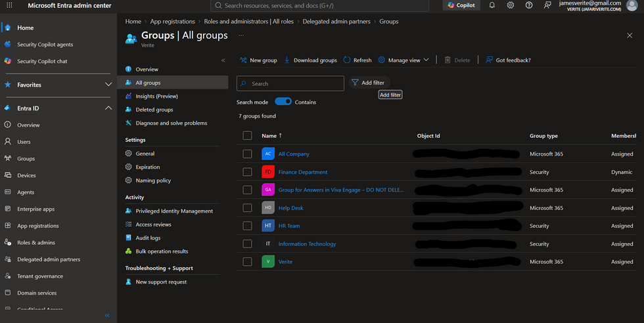644x323 pixels.
Task: Click the top search resources box
Action: 319,6
